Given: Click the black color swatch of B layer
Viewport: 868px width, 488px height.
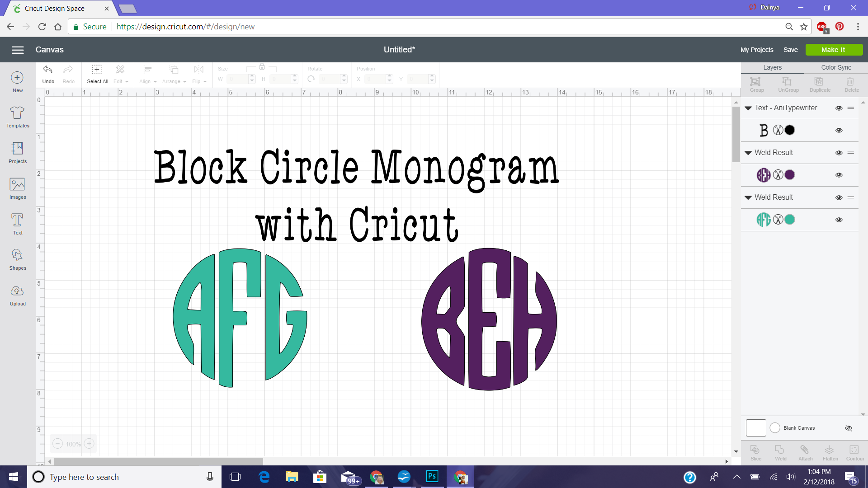Looking at the screenshot, I should click(x=789, y=130).
